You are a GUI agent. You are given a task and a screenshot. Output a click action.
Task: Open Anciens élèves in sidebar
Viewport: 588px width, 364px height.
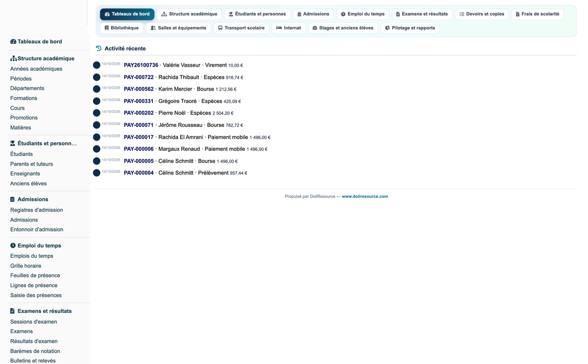[x=28, y=184]
